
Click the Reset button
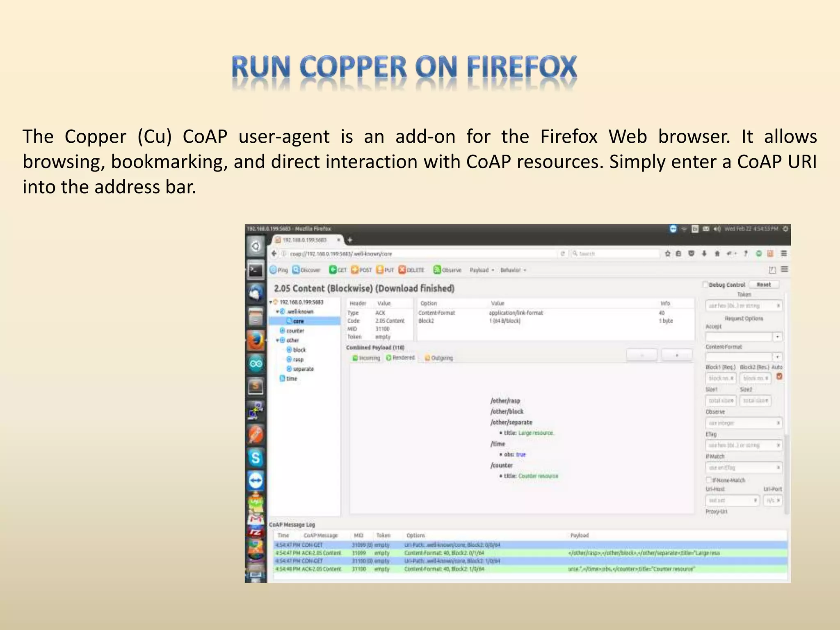764,284
